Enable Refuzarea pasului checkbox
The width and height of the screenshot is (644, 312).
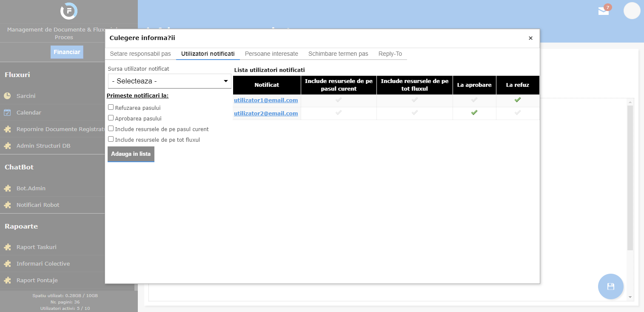[111, 107]
